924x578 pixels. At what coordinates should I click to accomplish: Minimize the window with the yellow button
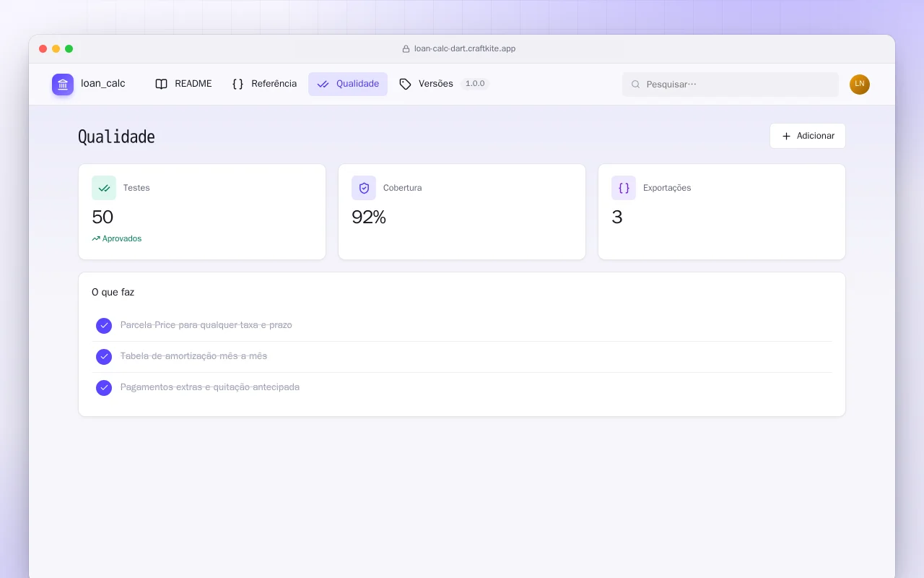pyautogui.click(x=56, y=49)
